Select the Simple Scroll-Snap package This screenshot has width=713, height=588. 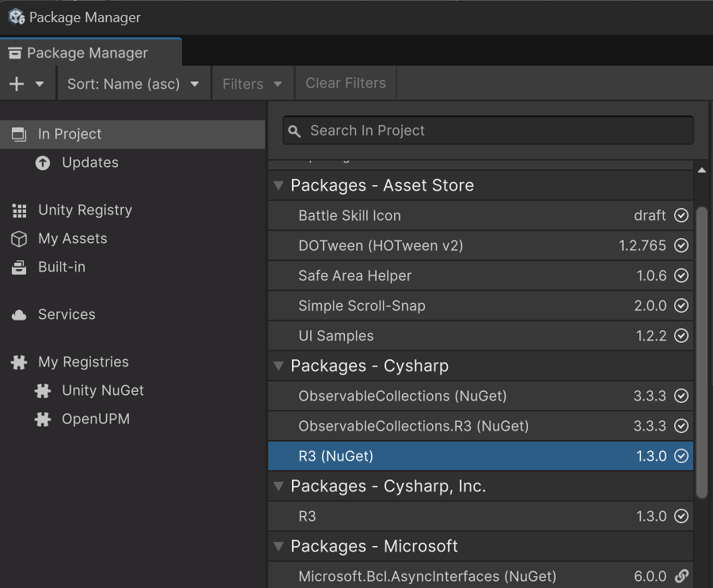480,305
